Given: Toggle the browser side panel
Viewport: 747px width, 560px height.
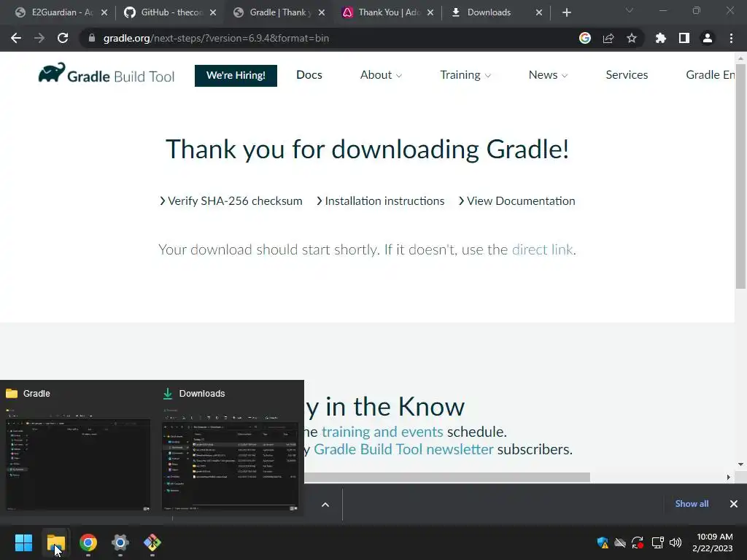Looking at the screenshot, I should pos(684,38).
